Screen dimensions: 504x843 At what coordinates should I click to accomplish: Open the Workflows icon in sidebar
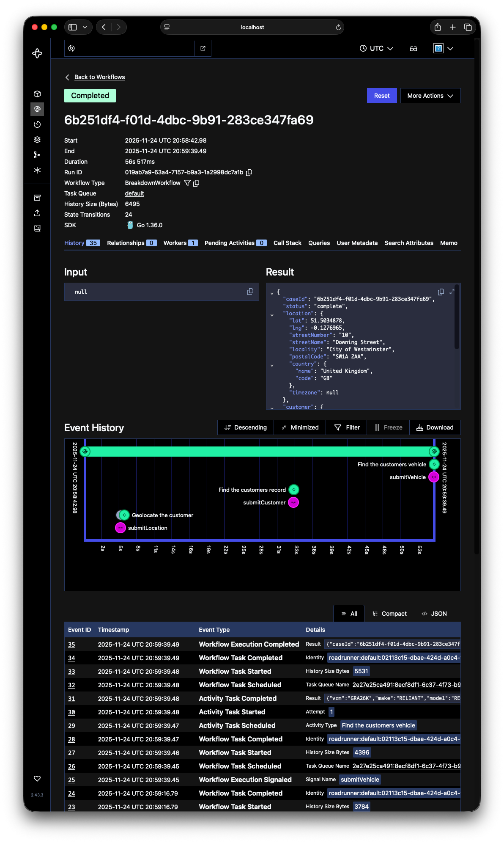click(x=37, y=109)
